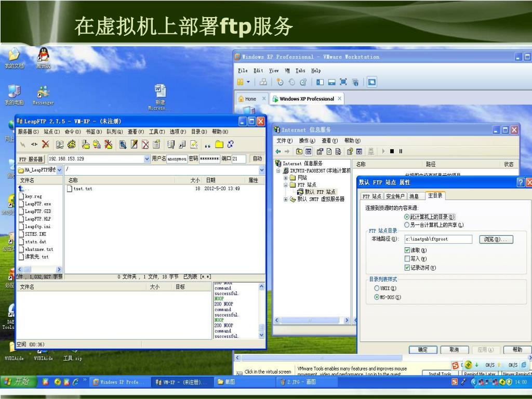Open the 服务器(S) menu in LeapFTP

(29, 131)
